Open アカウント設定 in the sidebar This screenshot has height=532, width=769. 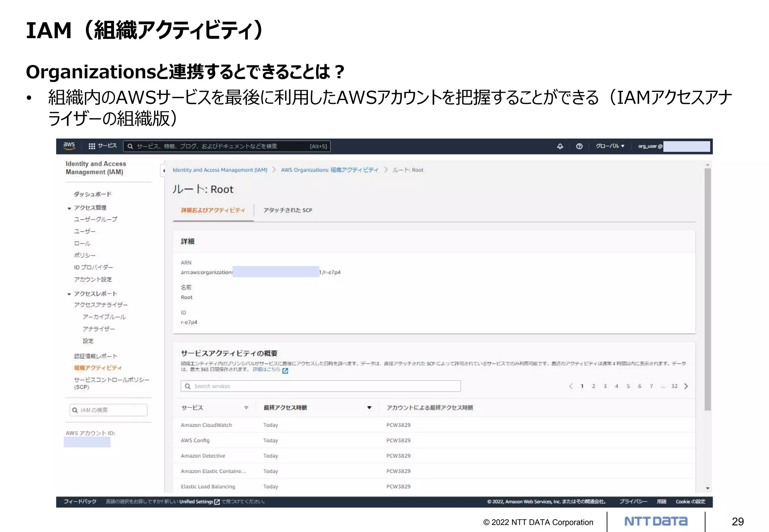point(93,279)
